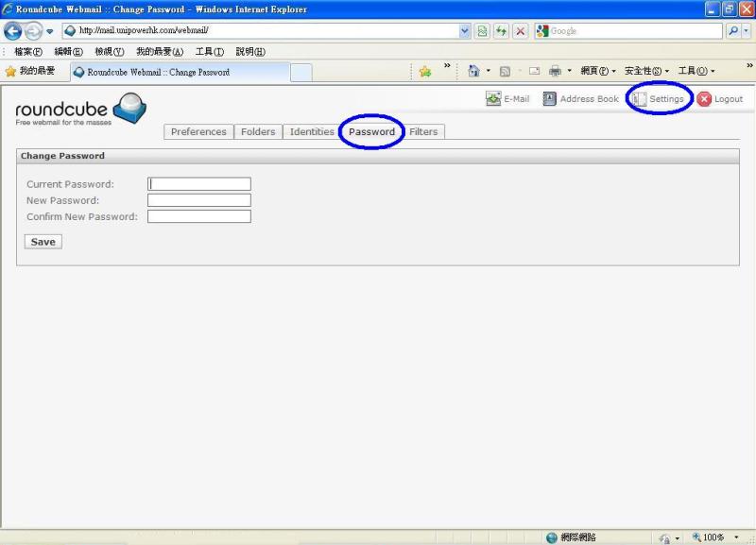Switch to the Identities tab

312,131
